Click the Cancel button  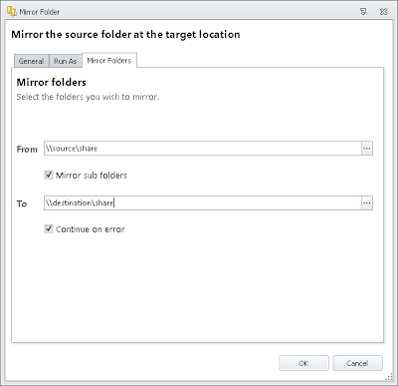[357, 363]
